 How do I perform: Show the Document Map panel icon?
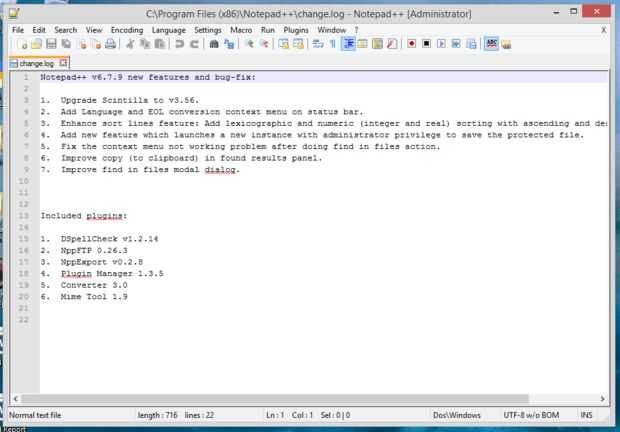tap(377, 44)
